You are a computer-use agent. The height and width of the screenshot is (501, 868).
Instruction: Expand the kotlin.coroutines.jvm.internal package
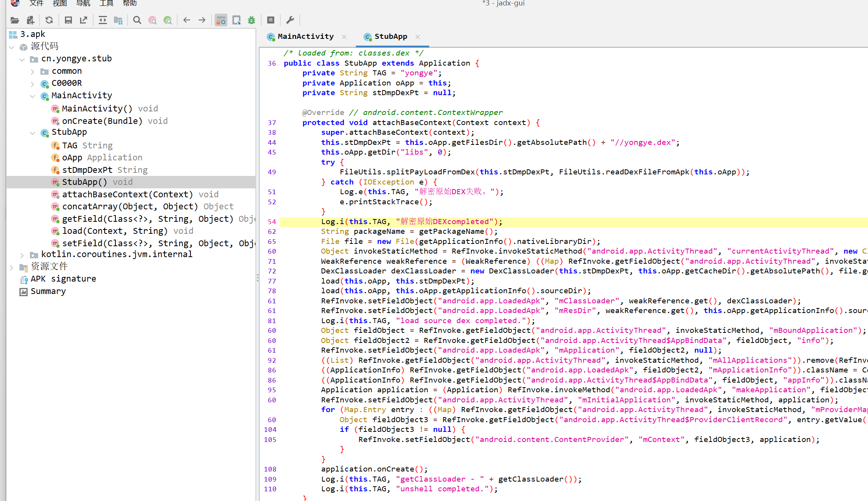[22, 255]
